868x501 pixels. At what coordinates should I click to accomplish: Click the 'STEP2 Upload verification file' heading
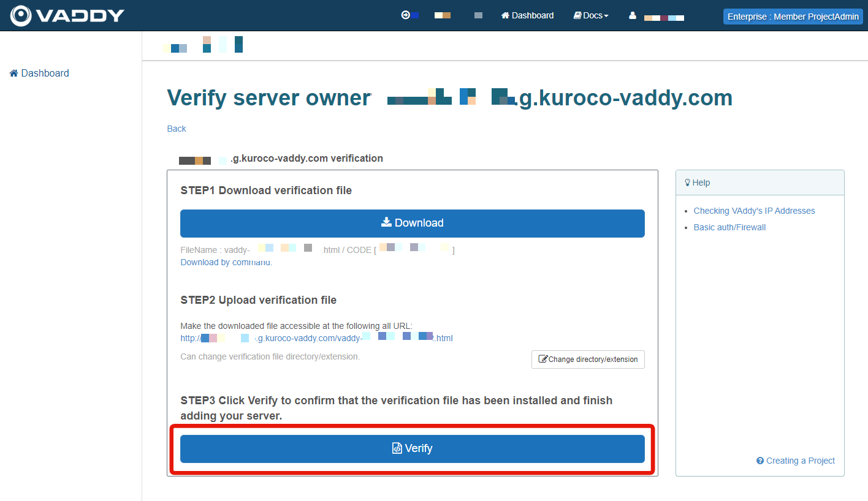pos(259,300)
